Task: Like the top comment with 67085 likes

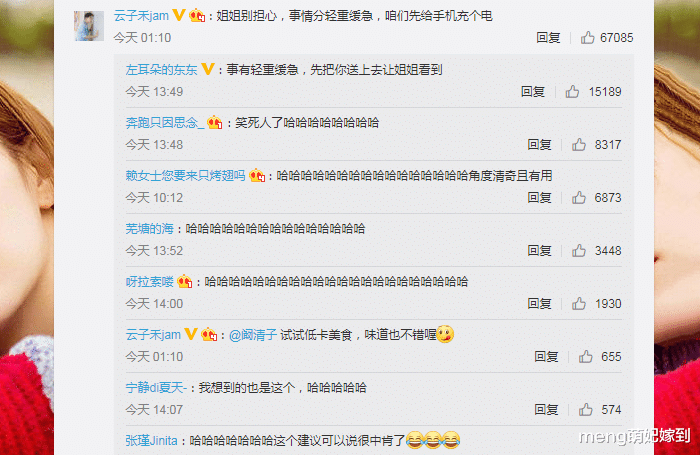Action: click(x=588, y=38)
